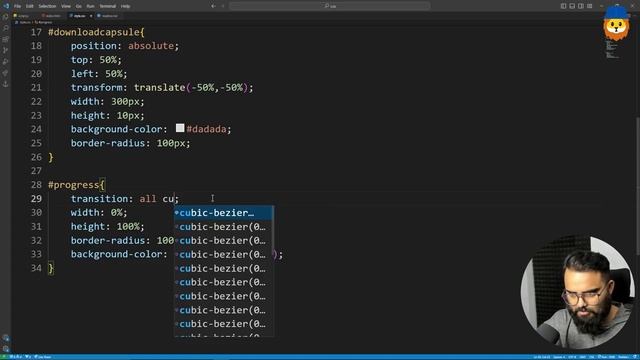Screen dimensions: 640x360
Task: Open the #dadada color swatch picker
Action: (x=180, y=128)
